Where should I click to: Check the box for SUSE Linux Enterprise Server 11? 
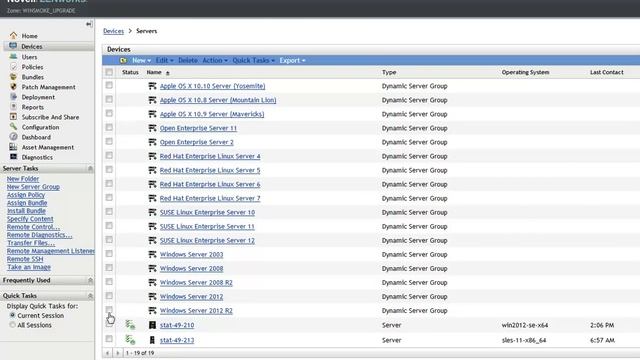(x=109, y=225)
